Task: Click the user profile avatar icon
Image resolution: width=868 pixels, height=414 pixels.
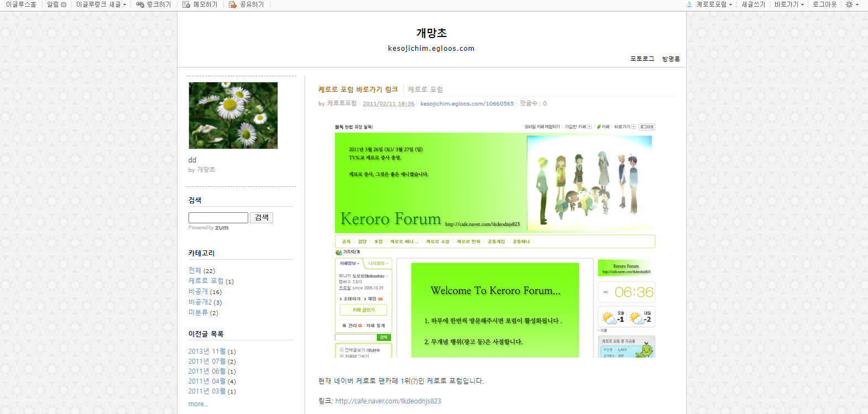Action: pos(689,4)
